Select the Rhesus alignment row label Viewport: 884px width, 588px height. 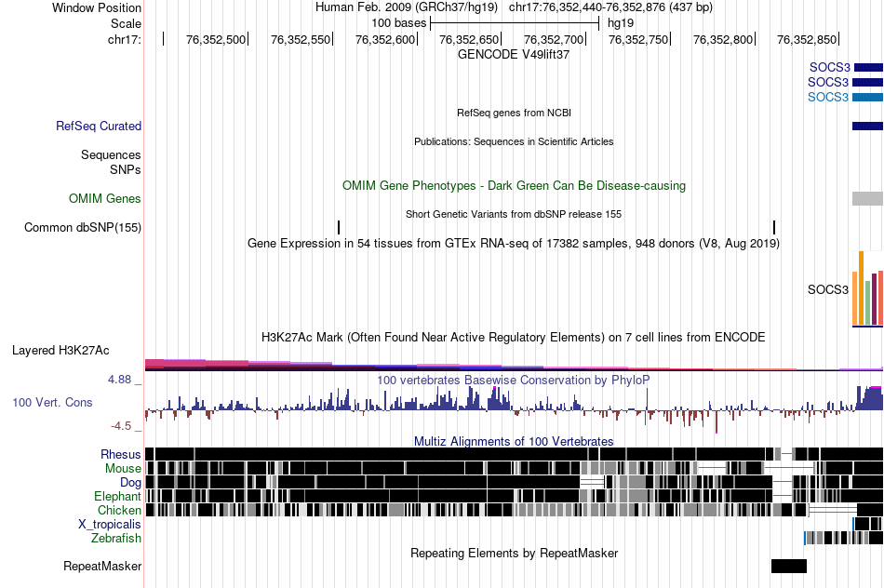121,454
